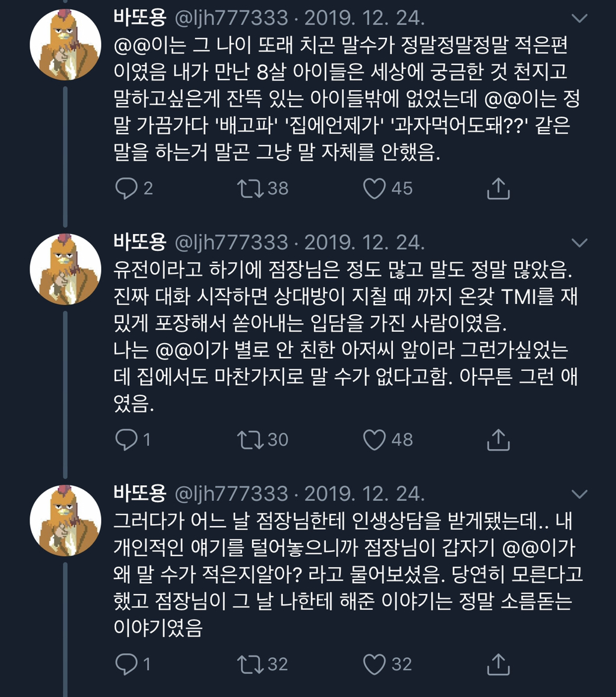This screenshot has height=697, width=616.
Task: Share the second tweet mentioning TMI
Action: click(x=498, y=440)
